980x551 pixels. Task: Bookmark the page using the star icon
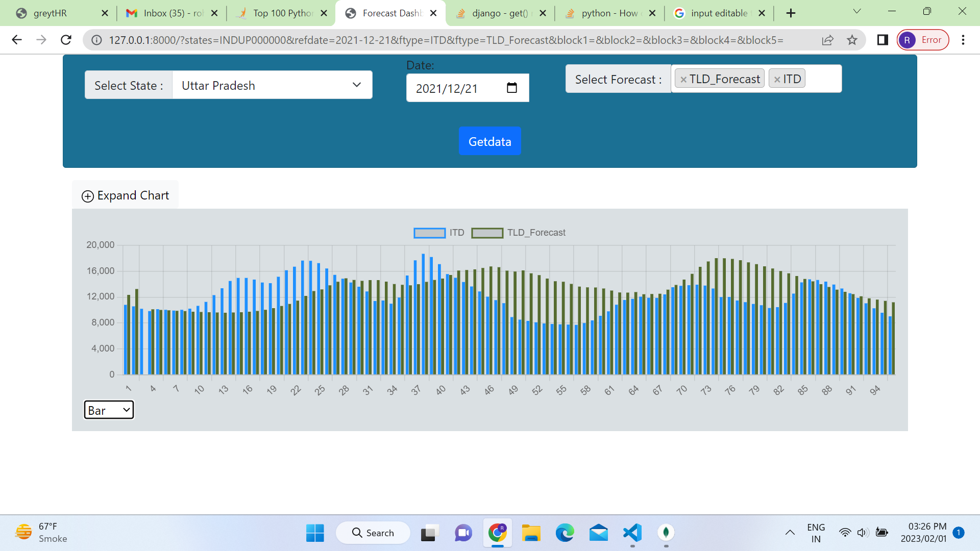tap(852, 40)
